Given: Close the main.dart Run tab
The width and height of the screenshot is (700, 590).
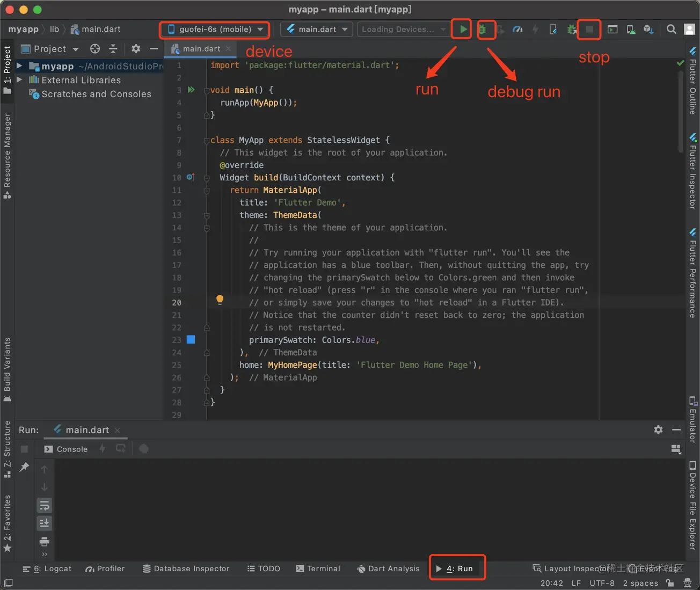Looking at the screenshot, I should pos(117,430).
